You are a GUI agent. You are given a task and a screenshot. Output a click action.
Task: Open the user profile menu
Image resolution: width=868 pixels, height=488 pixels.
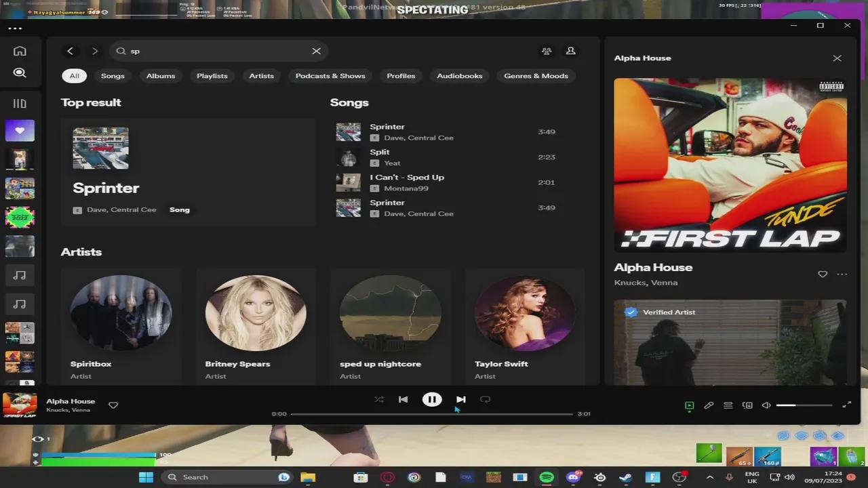[x=571, y=51]
